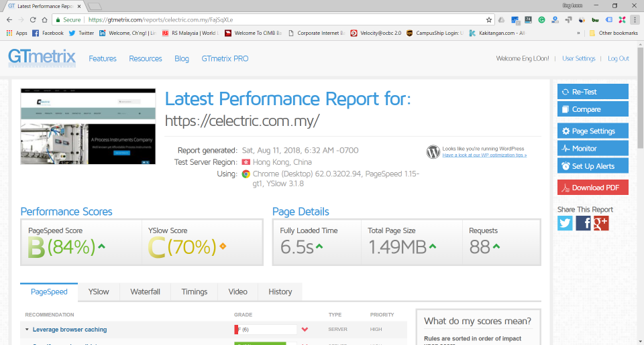Click the red chevron beside F (6) grade
Viewport: 644px width, 345px height.
click(x=305, y=330)
